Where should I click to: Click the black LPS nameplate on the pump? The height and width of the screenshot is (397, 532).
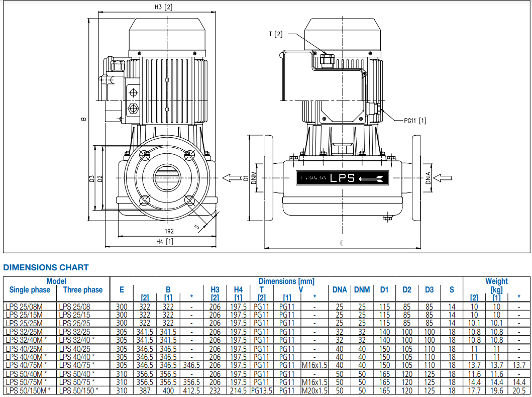tap(342, 178)
